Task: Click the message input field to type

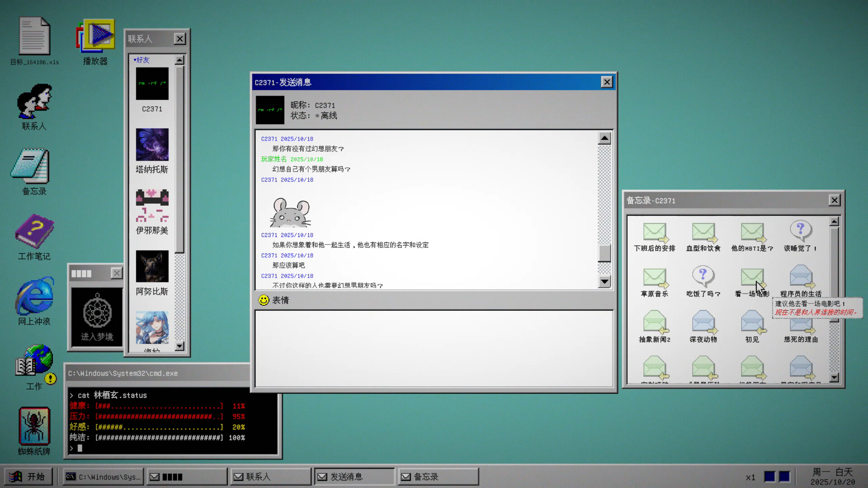Action: tap(433, 348)
